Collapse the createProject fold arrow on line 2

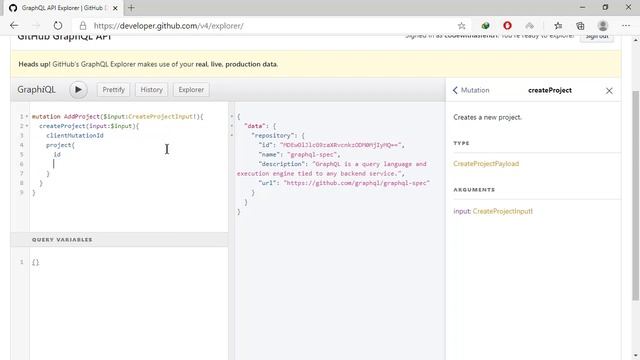pyautogui.click(x=27, y=126)
